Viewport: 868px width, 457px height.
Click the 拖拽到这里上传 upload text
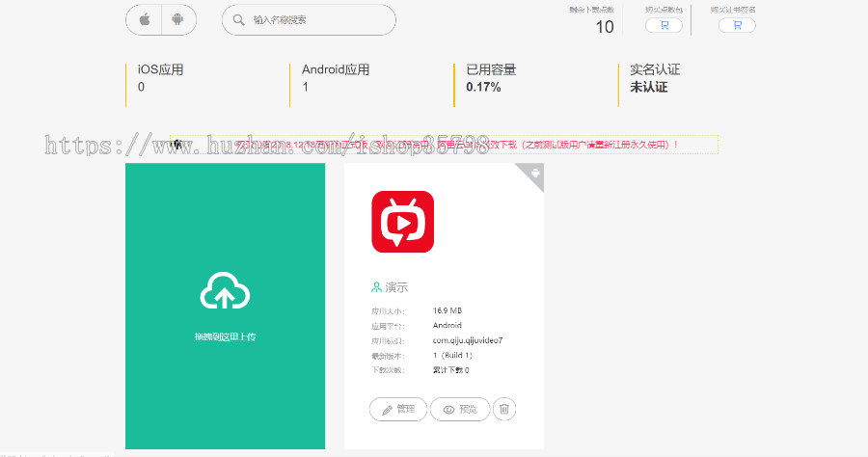click(x=225, y=336)
